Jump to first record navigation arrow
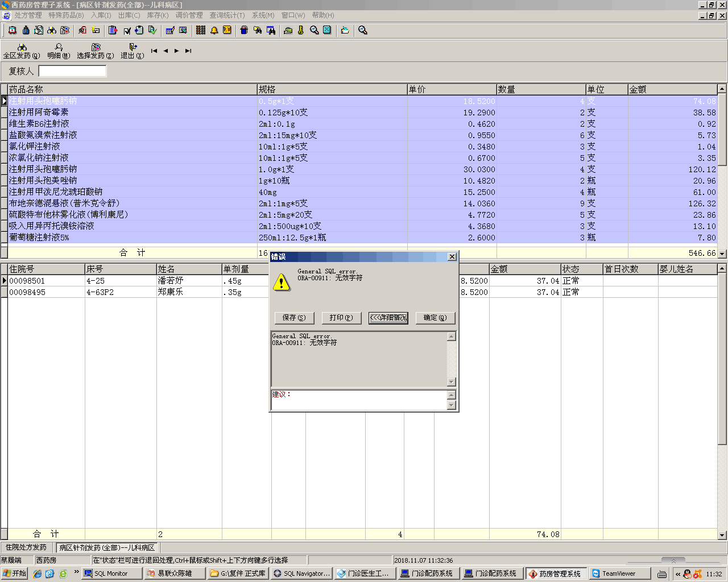The height and width of the screenshot is (582, 728). pyautogui.click(x=154, y=51)
